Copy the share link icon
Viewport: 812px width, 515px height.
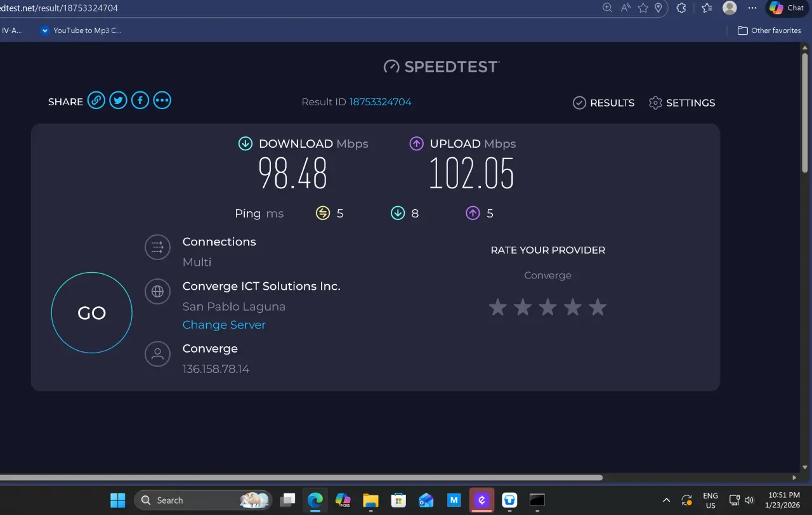pos(96,100)
